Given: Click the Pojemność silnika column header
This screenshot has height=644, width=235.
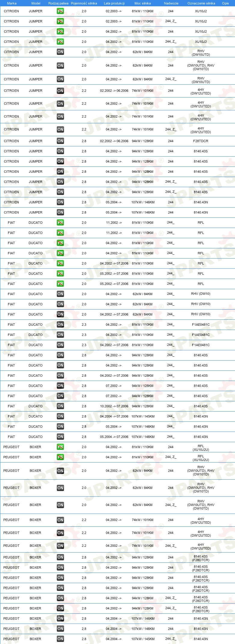Looking at the screenshot, I should pos(84,3).
